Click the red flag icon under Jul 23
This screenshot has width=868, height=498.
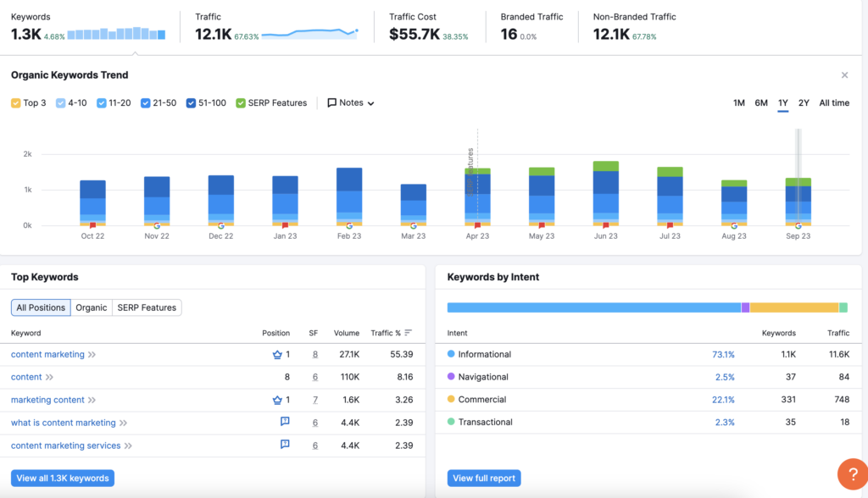pyautogui.click(x=670, y=225)
